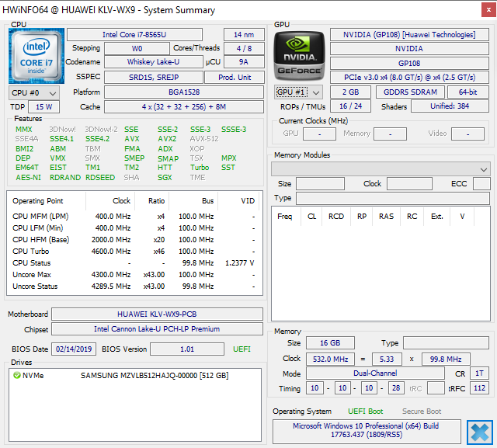
Task: Open the CPU #0 selector dropdown
Action: [34, 93]
